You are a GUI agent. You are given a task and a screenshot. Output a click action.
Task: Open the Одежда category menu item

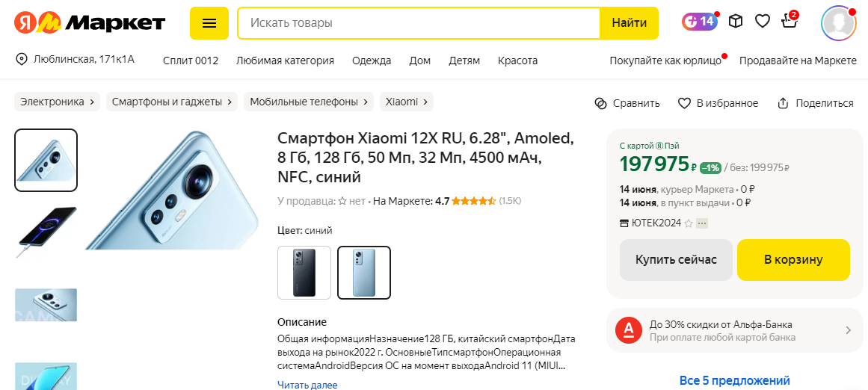pyautogui.click(x=372, y=61)
